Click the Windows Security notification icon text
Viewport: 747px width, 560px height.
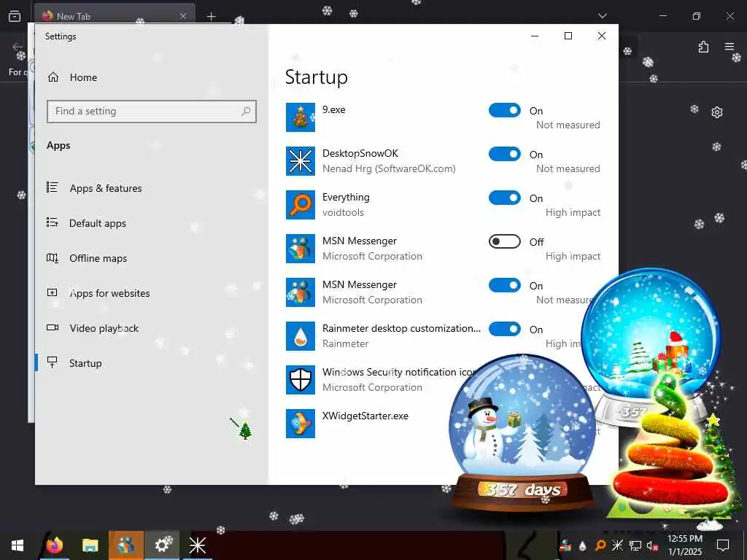coord(398,372)
